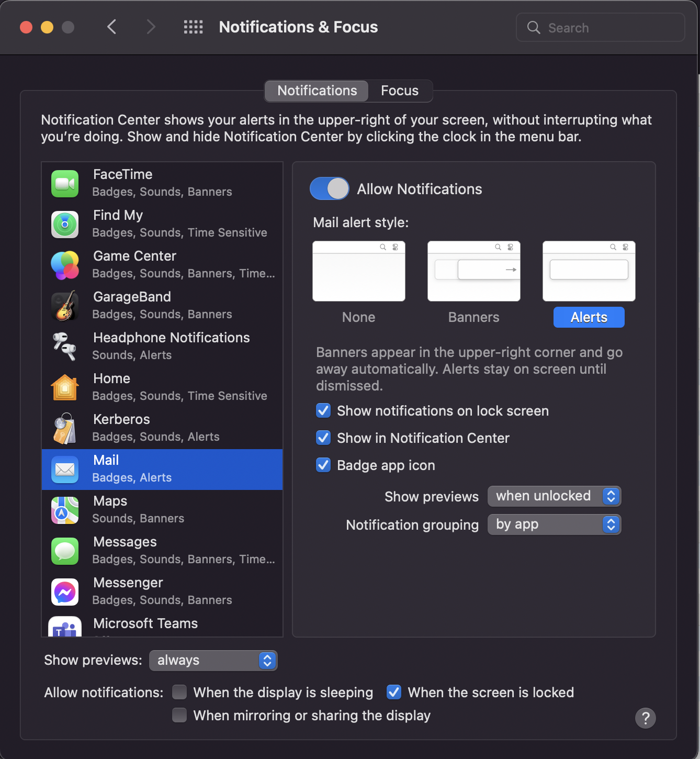Viewport: 700px width, 759px height.
Task: Click the 'Mail' app name in selected row
Action: (x=106, y=460)
